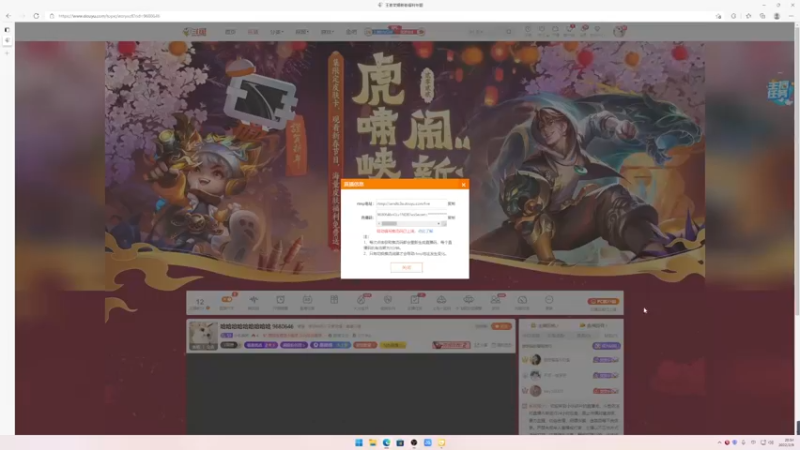Click the purple button under the chat panel tabs
The image size is (800, 450).
click(x=606, y=346)
